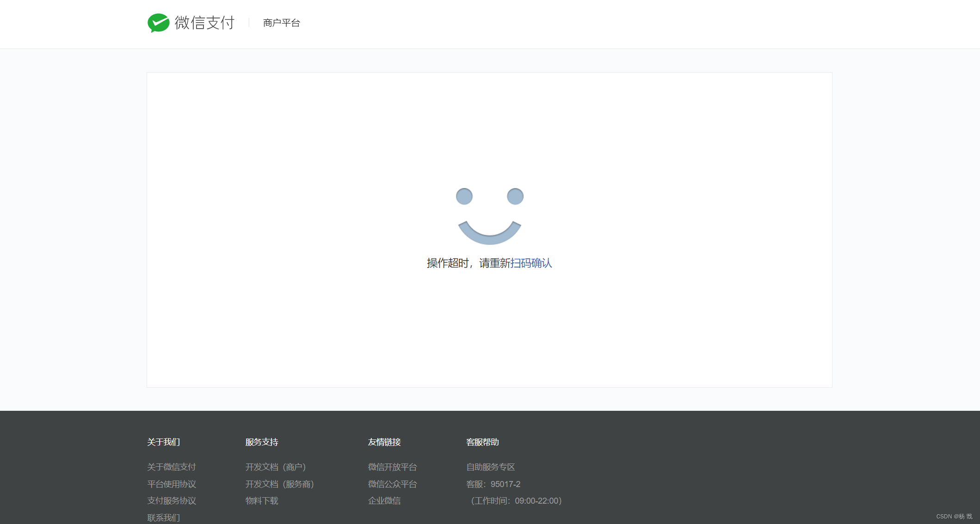Open the 企业微信 footer link
Screen dimensions: 980x524
pyautogui.click(x=384, y=500)
